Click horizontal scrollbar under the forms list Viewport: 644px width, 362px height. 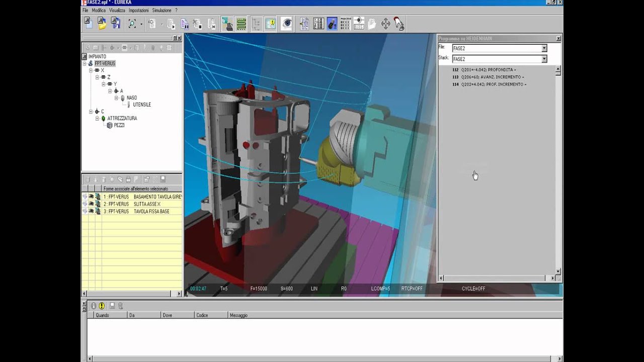tap(132, 294)
